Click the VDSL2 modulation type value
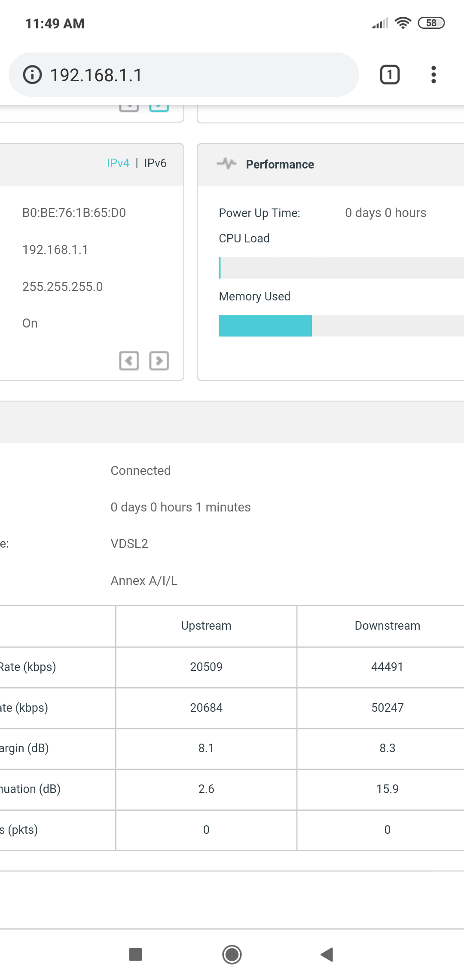The image size is (464, 980). 129,544
